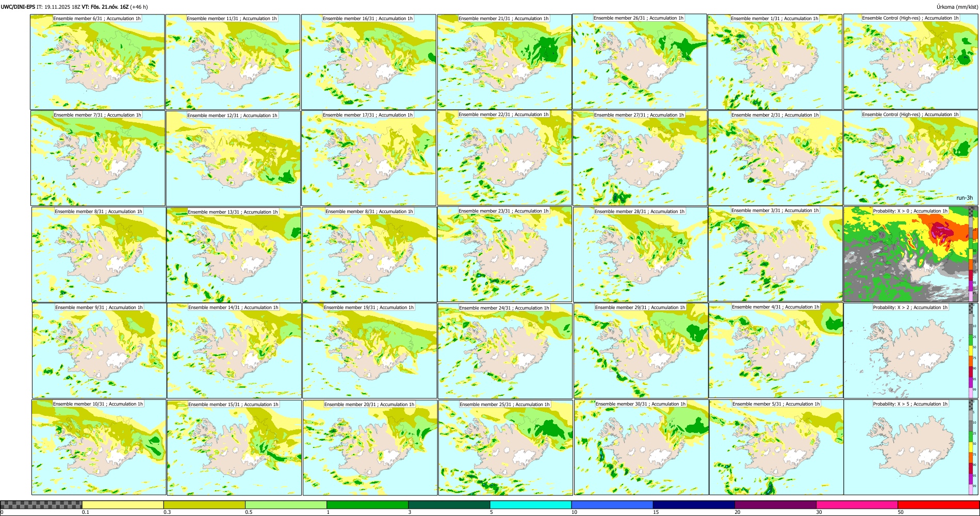980x516 pixels.
Task: Open Ensemble member 7/31 map panel
Action: click(98, 158)
